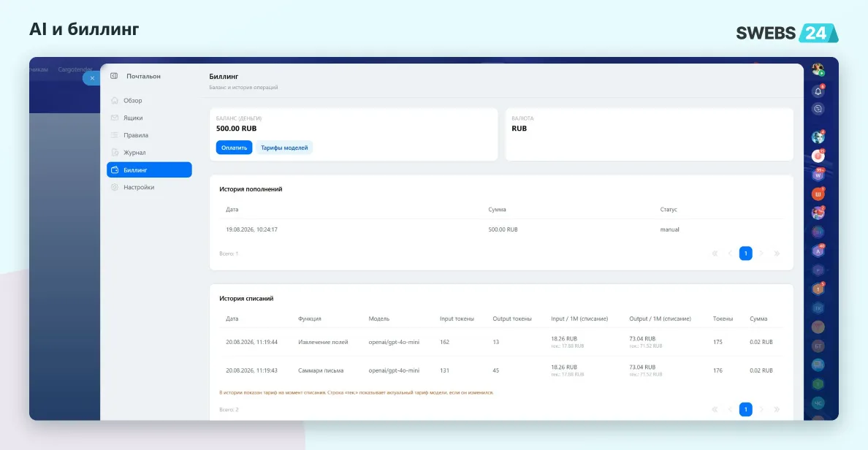Screen dimensions: 868x450
Task: Go to previous page in История пополнений
Action: (730, 253)
